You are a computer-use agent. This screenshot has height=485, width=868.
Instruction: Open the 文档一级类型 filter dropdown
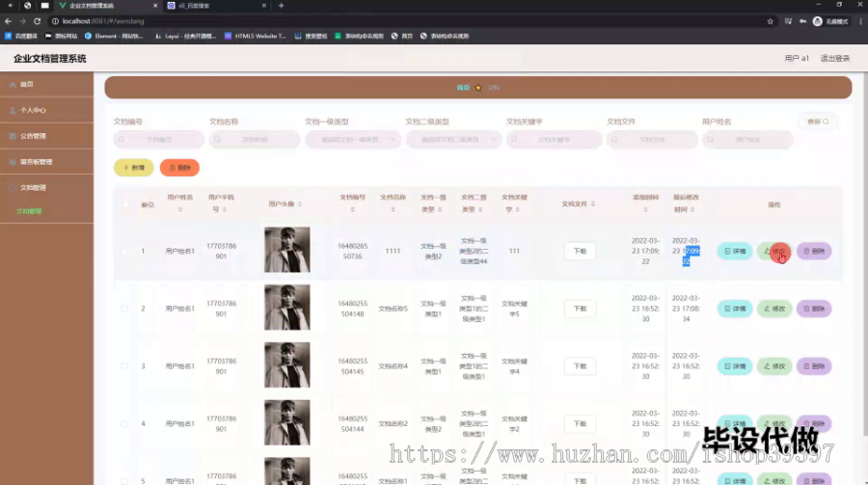tap(353, 140)
